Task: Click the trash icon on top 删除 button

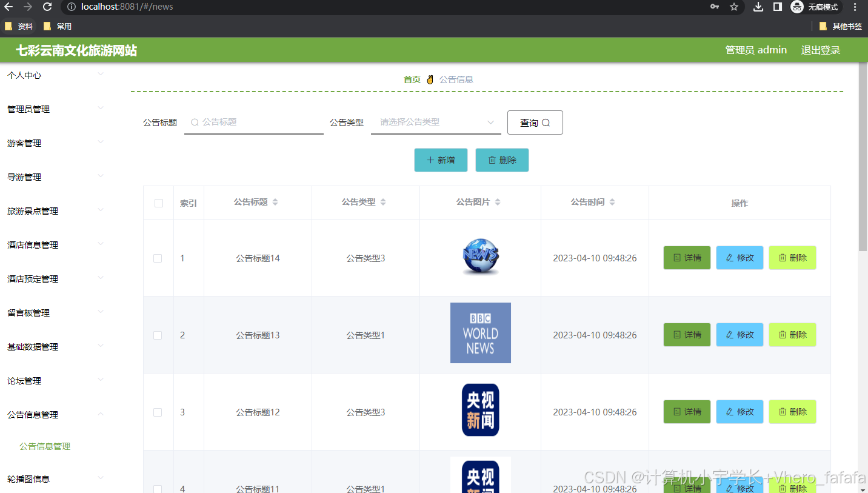Action: [x=492, y=160]
